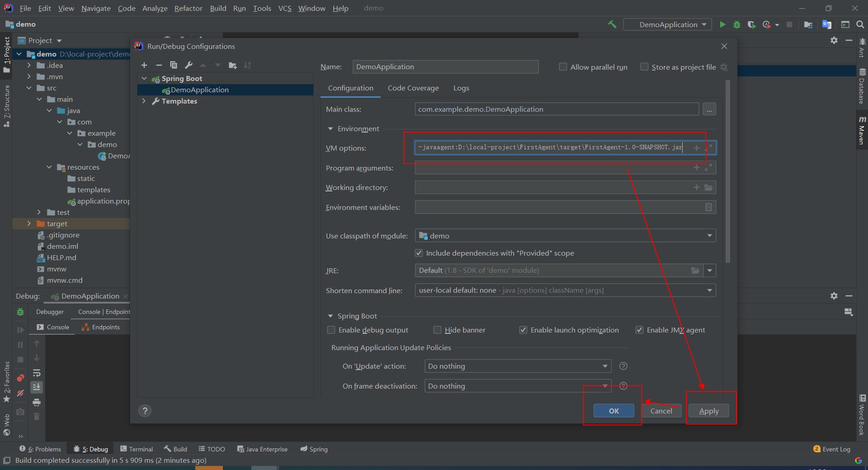
Task: Open Event Log in status bar
Action: pyautogui.click(x=832, y=449)
